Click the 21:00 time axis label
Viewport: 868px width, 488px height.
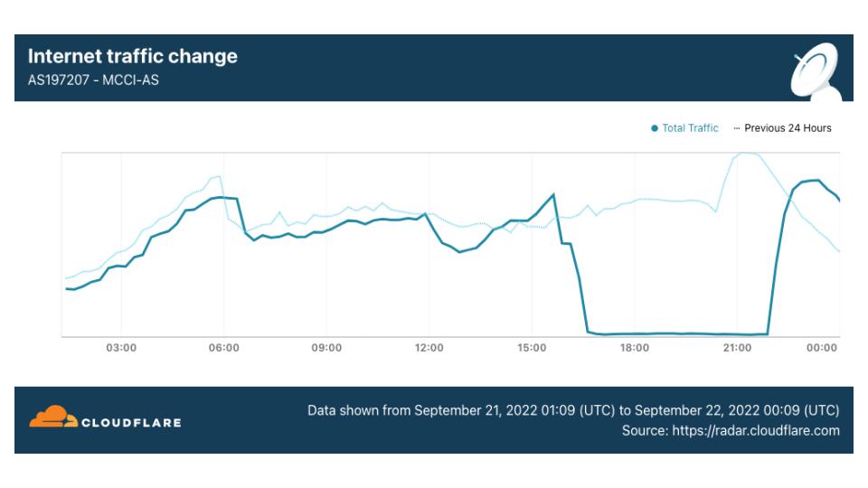[737, 349]
